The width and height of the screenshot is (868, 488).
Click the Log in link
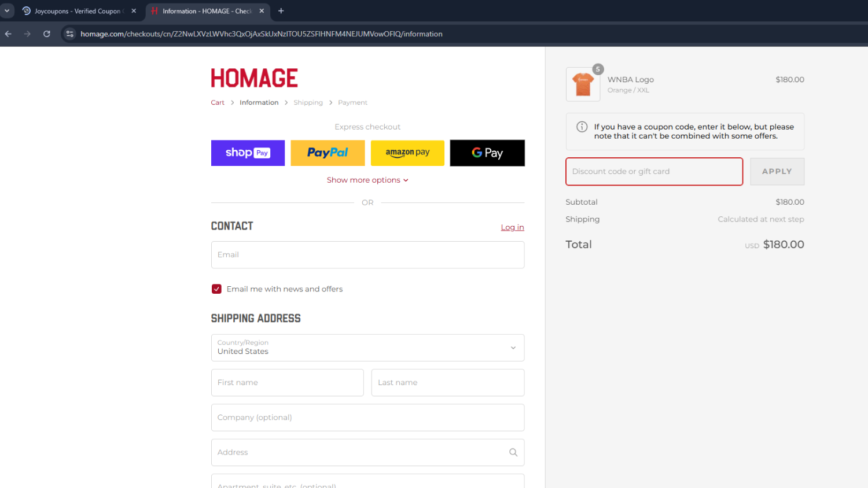pyautogui.click(x=512, y=228)
